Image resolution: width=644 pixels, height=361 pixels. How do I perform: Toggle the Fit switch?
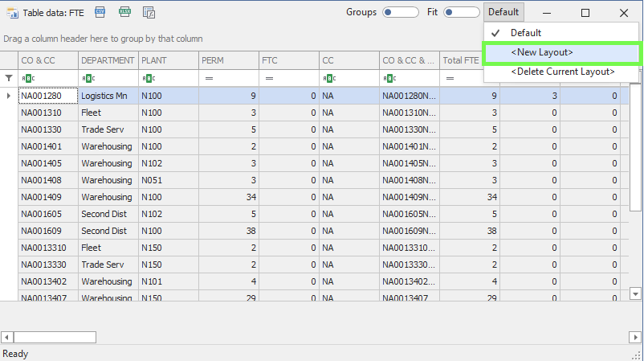pyautogui.click(x=461, y=12)
